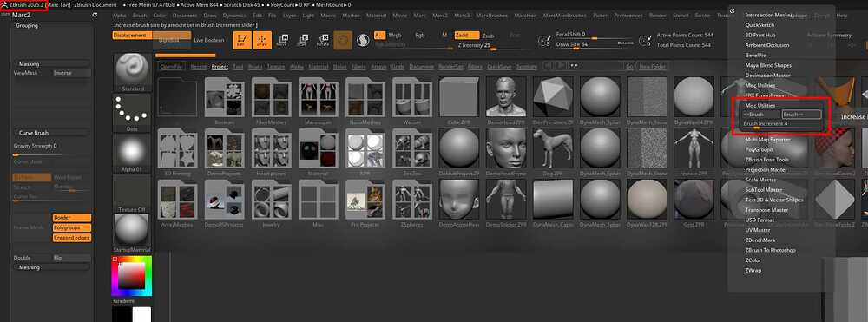The width and height of the screenshot is (868, 322).
Task: Expand the SubTool Master plugin
Action: tap(763, 190)
